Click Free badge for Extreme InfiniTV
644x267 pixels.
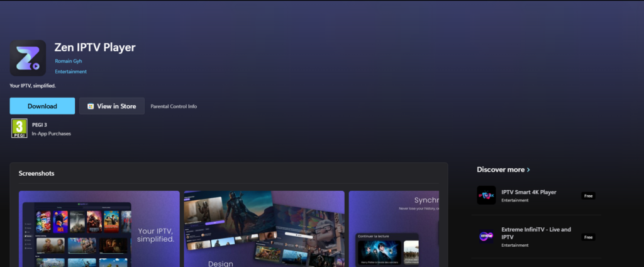[588, 237]
